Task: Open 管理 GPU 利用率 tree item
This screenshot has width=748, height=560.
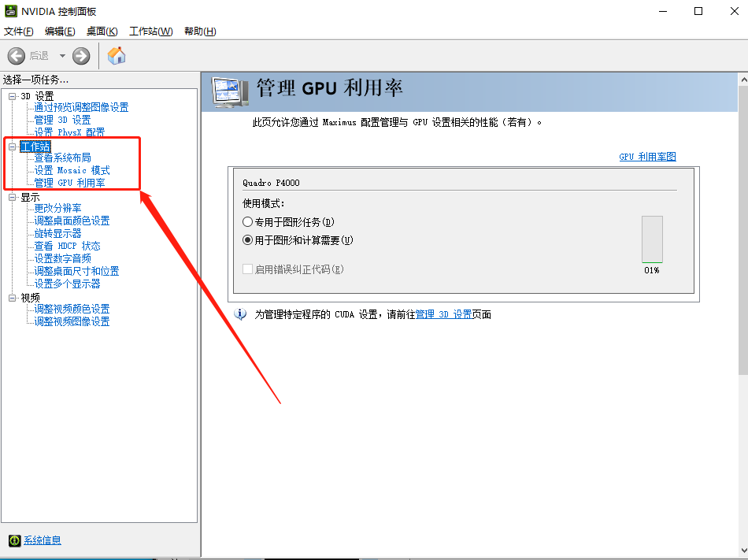Action: click(69, 184)
